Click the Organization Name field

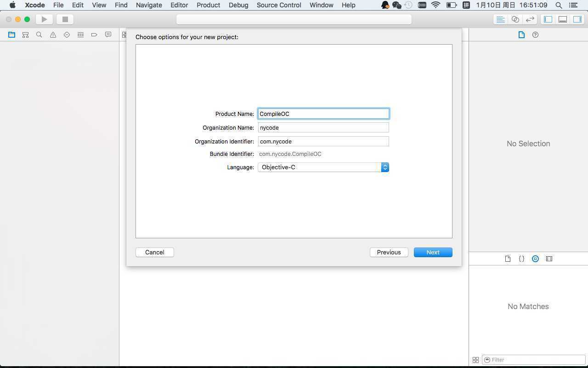coord(323,127)
